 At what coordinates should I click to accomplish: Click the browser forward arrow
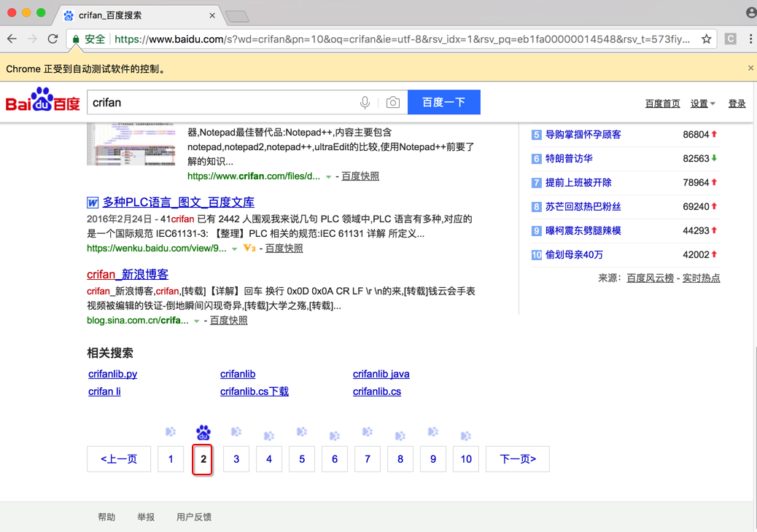click(32, 39)
